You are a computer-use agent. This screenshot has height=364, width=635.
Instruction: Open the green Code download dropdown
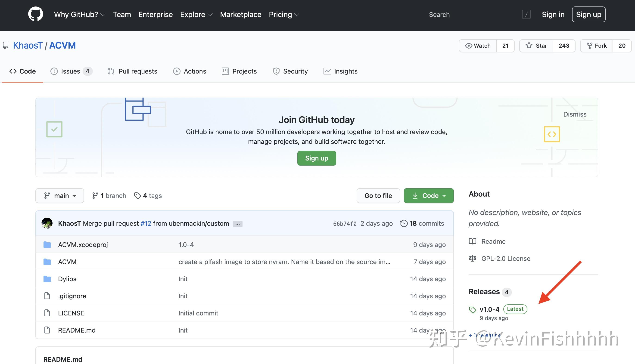coord(428,195)
